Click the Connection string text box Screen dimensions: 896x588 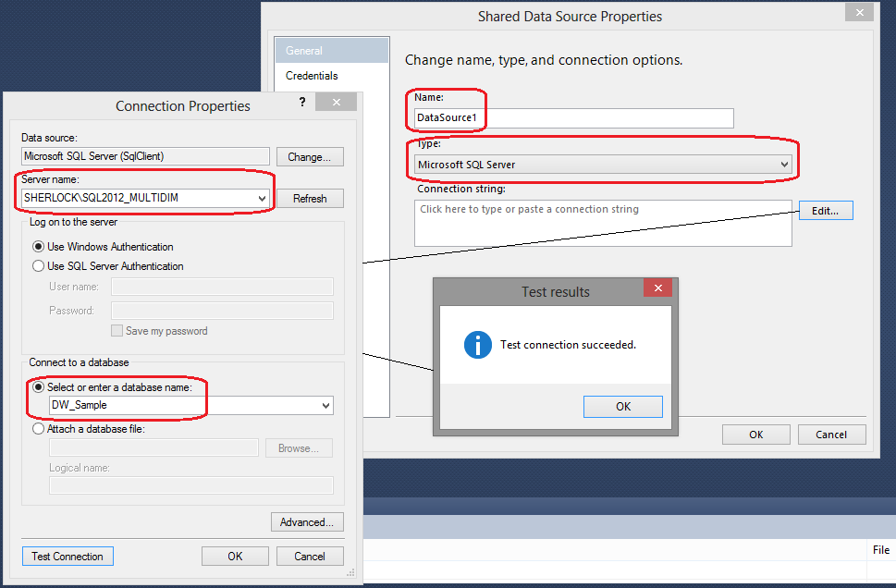(603, 223)
